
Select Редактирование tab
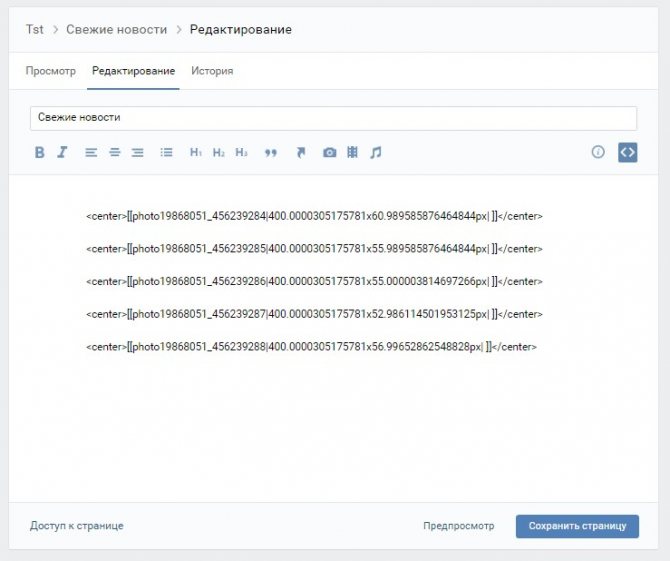click(x=133, y=71)
